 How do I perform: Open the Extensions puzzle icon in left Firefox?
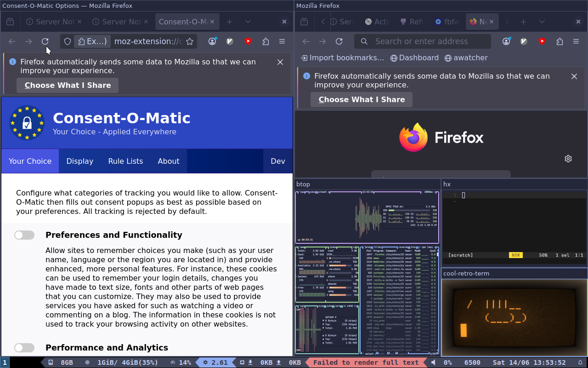[266, 41]
